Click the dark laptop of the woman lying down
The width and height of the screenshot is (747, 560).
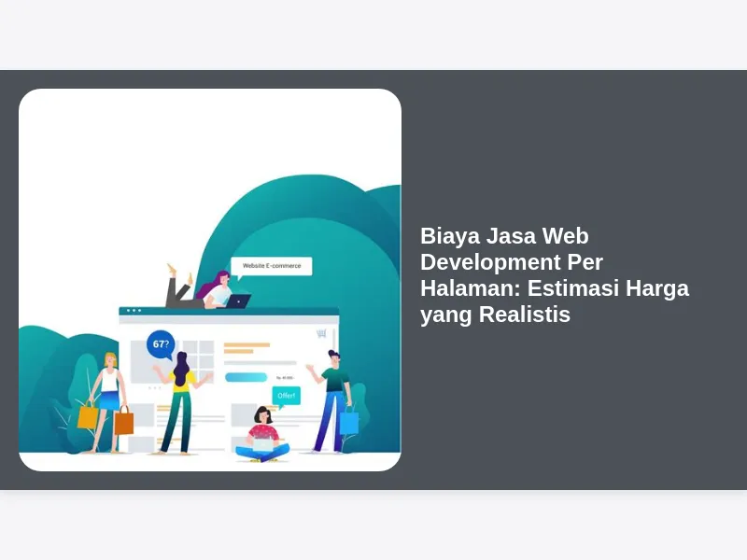click(x=239, y=301)
